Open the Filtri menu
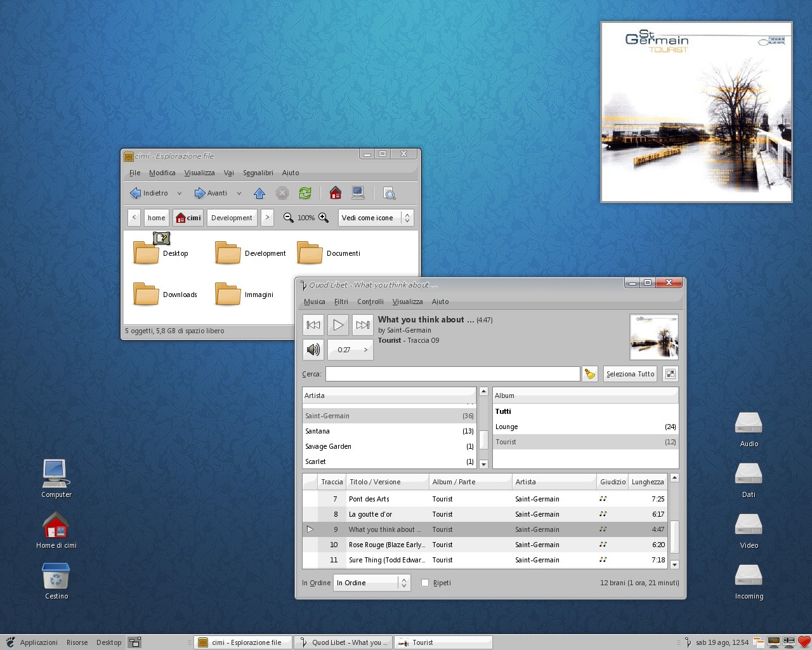Screen dimensions: 812x650 click(341, 302)
